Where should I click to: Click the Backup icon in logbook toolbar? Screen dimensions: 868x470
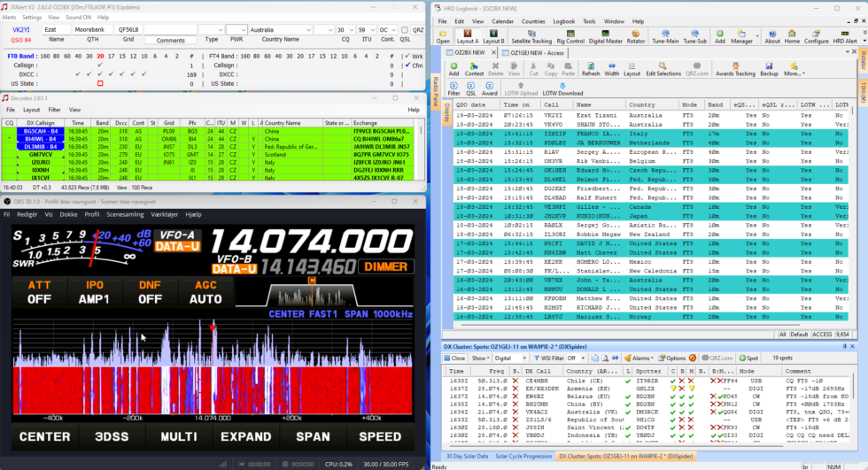coord(769,69)
